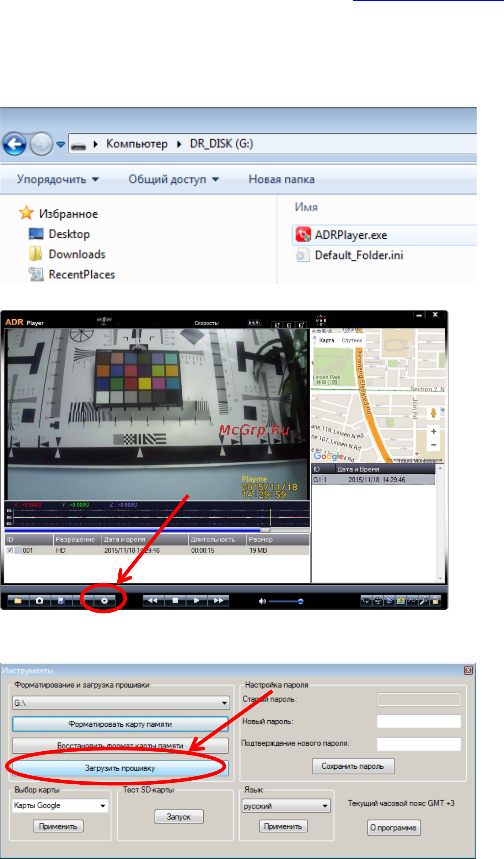Open the navigation history dropdown arrow
Viewport: 504px width, 859px height.
tap(61, 144)
